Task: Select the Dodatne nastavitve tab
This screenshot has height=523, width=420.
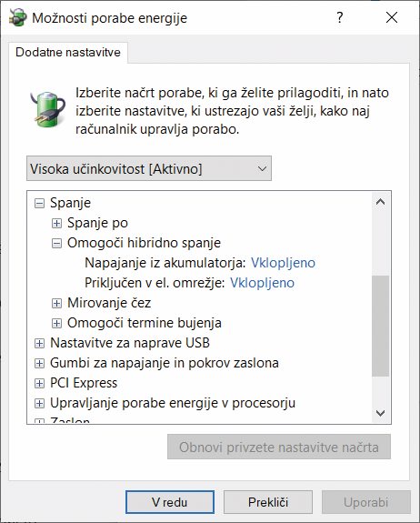Action: coord(68,53)
